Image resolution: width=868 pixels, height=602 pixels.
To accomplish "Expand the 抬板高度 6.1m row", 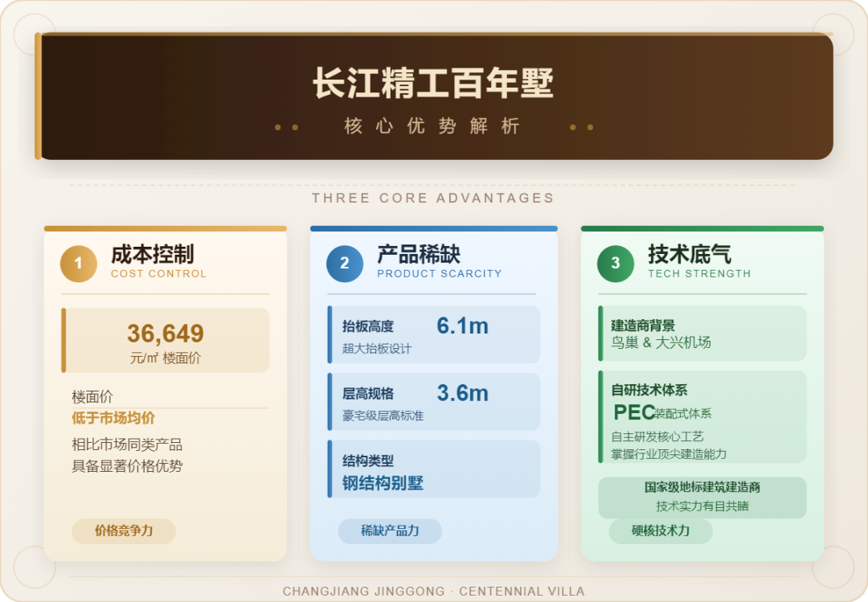I will (433, 334).
